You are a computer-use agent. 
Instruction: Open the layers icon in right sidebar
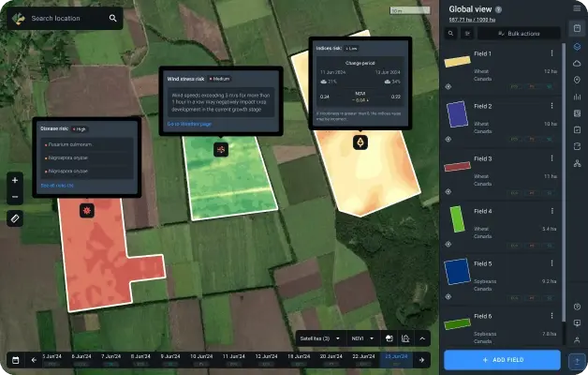coord(577,46)
